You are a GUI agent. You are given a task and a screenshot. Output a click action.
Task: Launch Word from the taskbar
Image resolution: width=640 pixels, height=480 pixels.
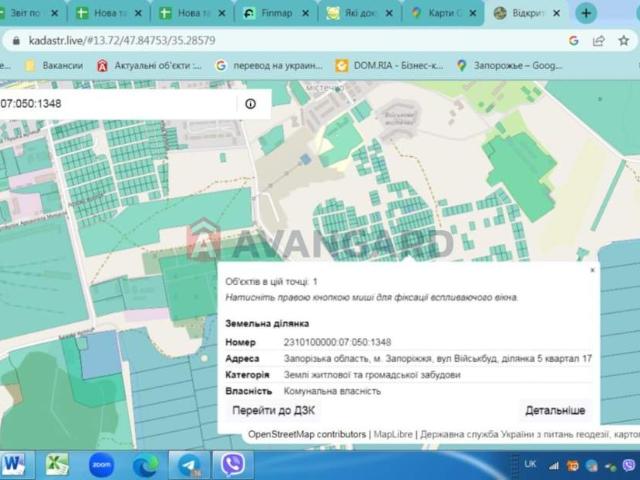14,465
